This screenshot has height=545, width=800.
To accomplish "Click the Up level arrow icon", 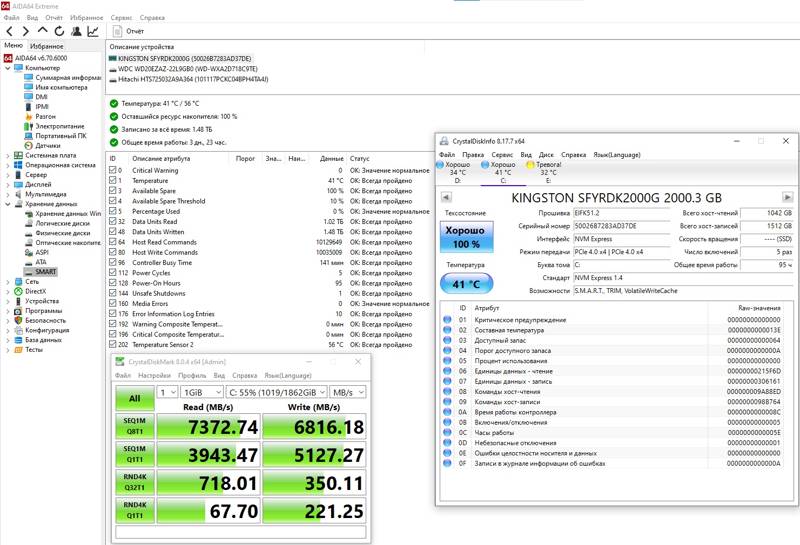I will tap(42, 31).
